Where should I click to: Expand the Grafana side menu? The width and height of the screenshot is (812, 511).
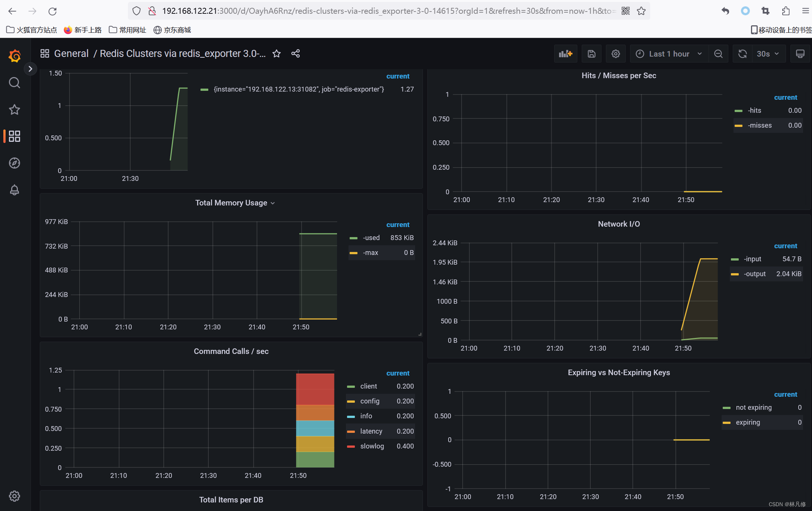[x=30, y=69]
